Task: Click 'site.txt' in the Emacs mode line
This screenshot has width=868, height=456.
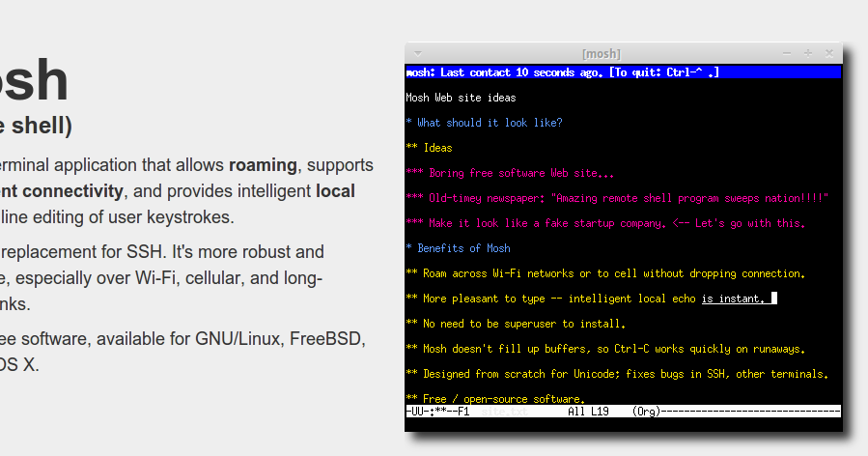Action: [x=504, y=412]
